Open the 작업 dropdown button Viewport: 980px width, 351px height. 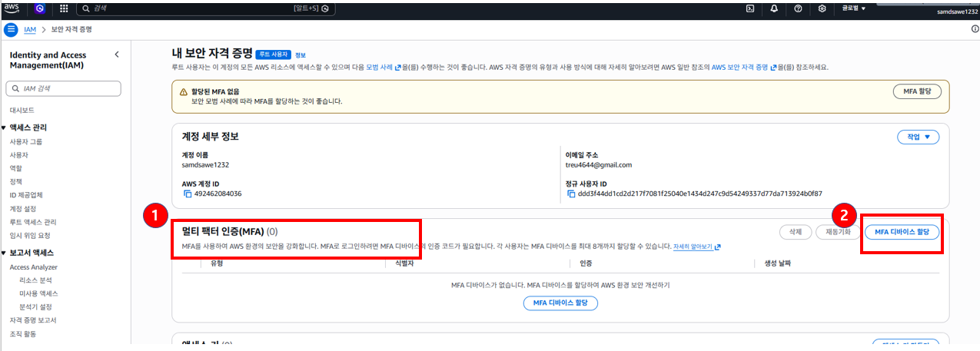tap(918, 137)
